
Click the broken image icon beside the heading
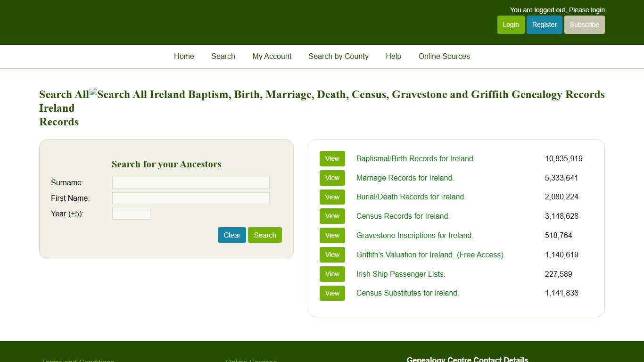tap(93, 92)
